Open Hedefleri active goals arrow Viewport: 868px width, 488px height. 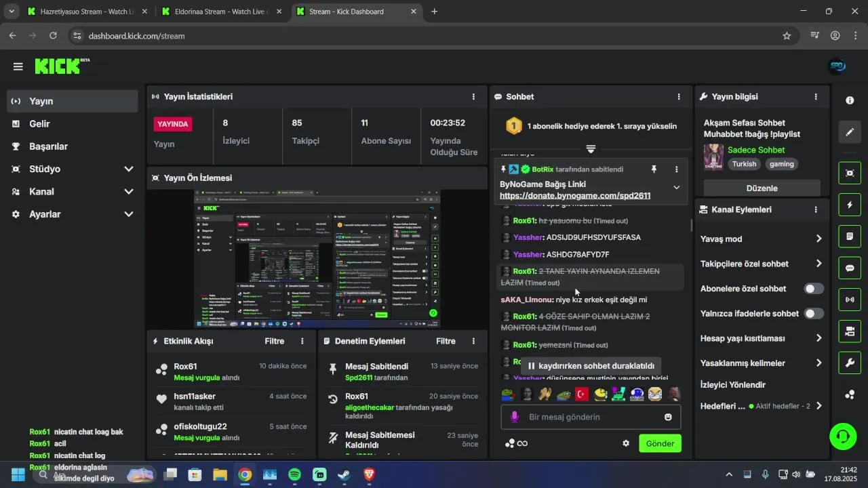[818, 406]
